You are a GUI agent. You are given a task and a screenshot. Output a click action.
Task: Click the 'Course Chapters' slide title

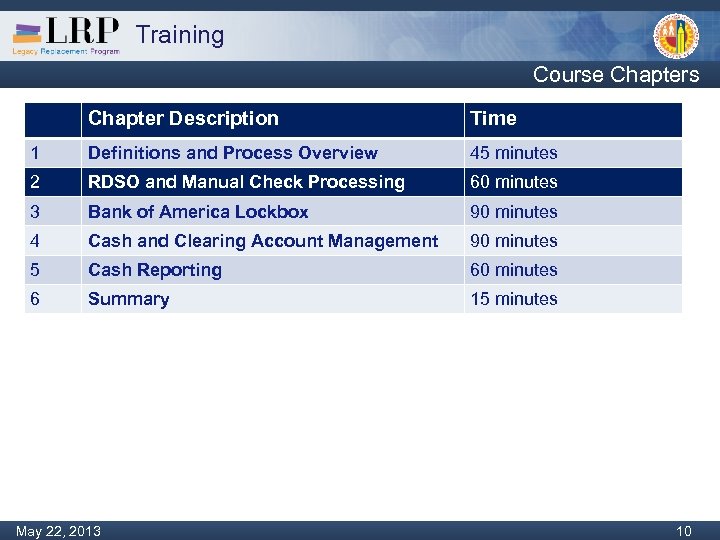pos(616,74)
